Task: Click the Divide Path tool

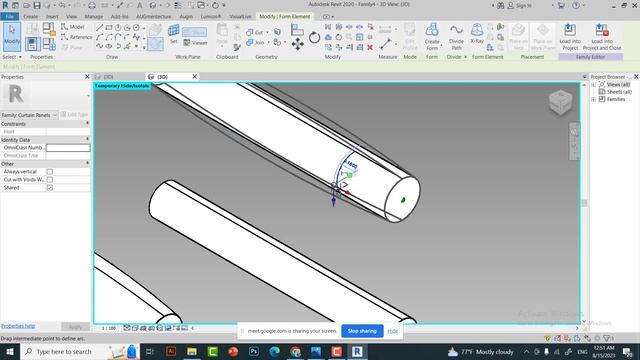Action: pyautogui.click(x=456, y=36)
